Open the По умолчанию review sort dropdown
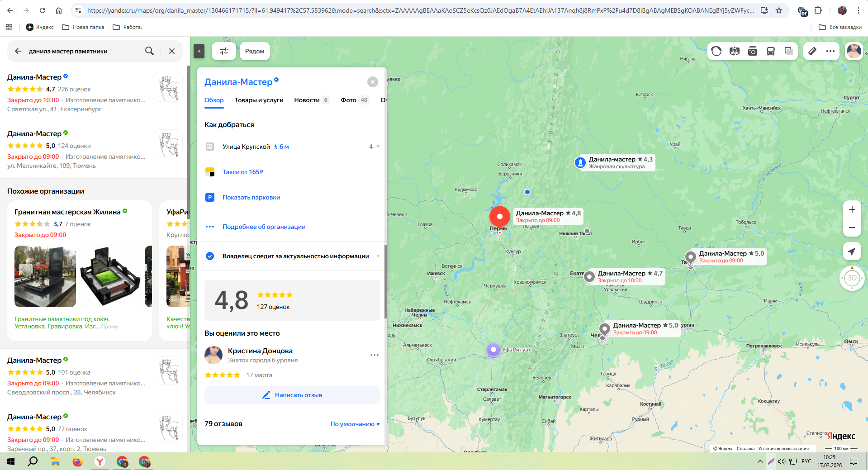Viewport: 868px width, 470px height. [355, 424]
